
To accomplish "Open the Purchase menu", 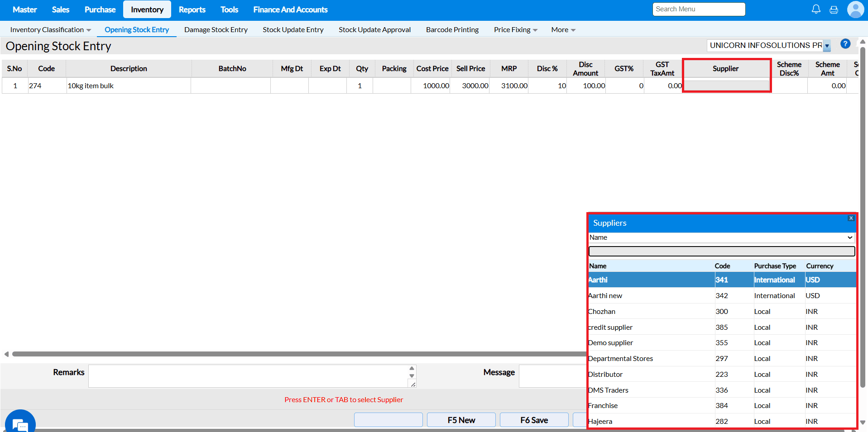I will click(x=100, y=9).
